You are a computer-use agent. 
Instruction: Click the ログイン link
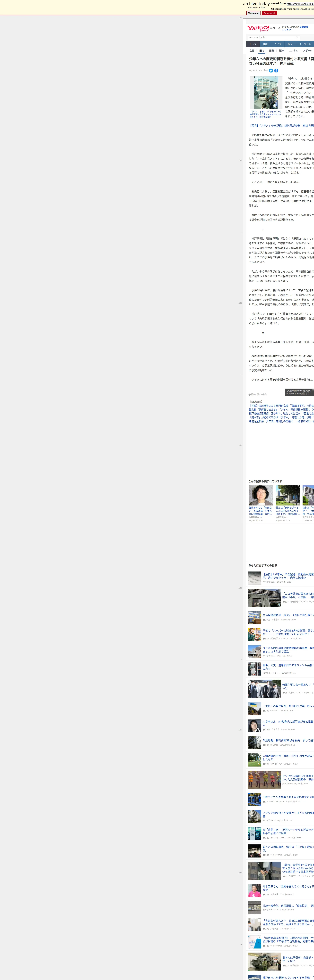pyautogui.click(x=287, y=30)
